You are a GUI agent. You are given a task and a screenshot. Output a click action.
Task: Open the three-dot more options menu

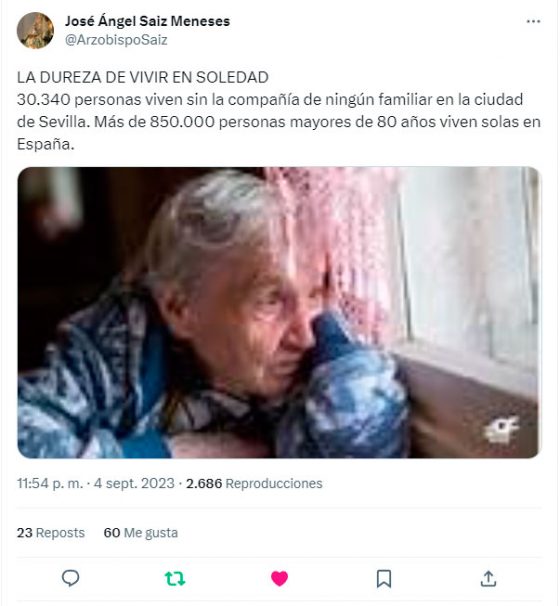coord(533,22)
